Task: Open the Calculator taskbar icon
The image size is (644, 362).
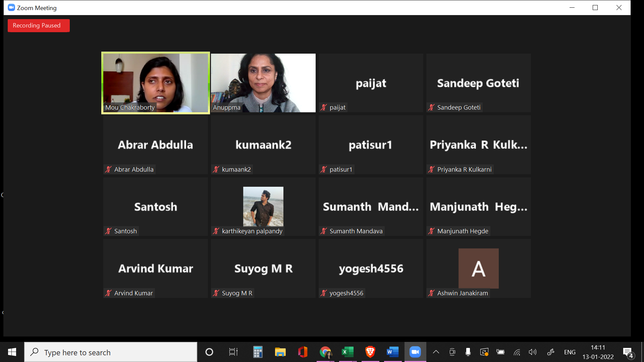Action: pos(258,352)
